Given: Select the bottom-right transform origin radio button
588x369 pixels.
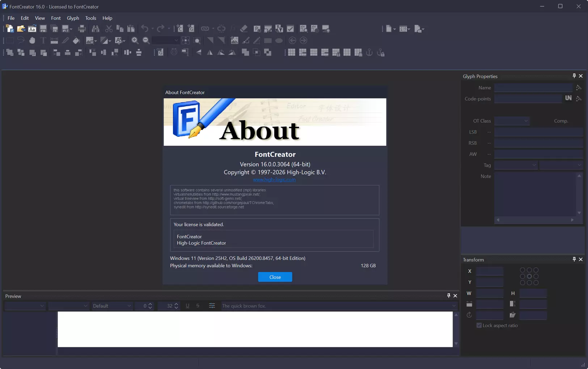Looking at the screenshot, I should click(x=536, y=283).
